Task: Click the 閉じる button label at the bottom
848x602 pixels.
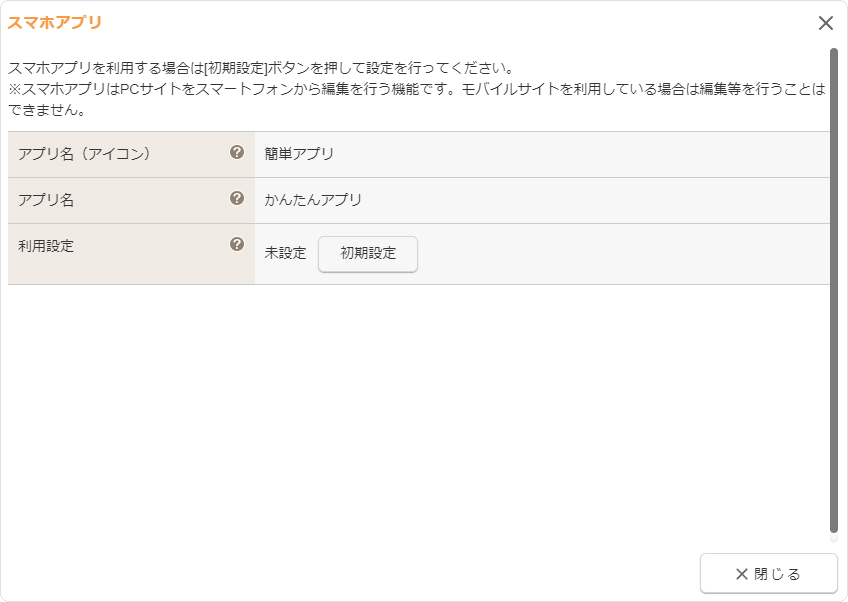Action: tap(777, 574)
